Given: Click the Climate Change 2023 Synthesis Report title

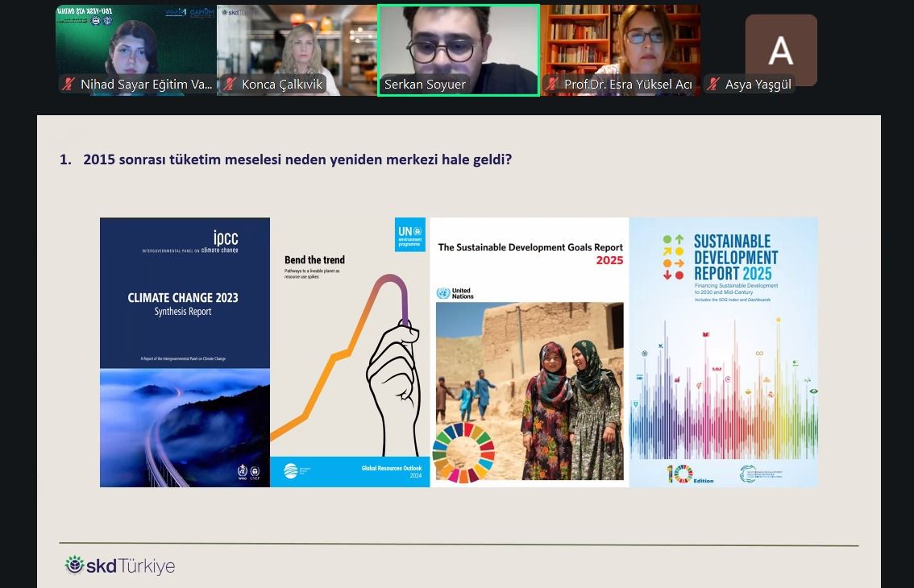Looking at the screenshot, I should [x=183, y=304].
